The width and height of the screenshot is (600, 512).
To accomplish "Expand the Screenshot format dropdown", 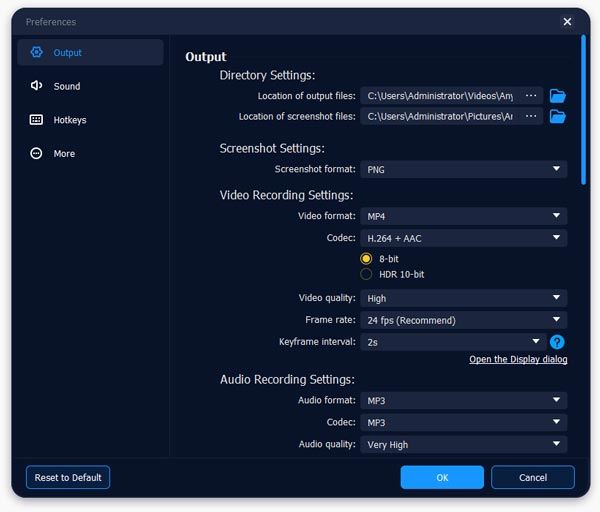I will tap(463, 170).
